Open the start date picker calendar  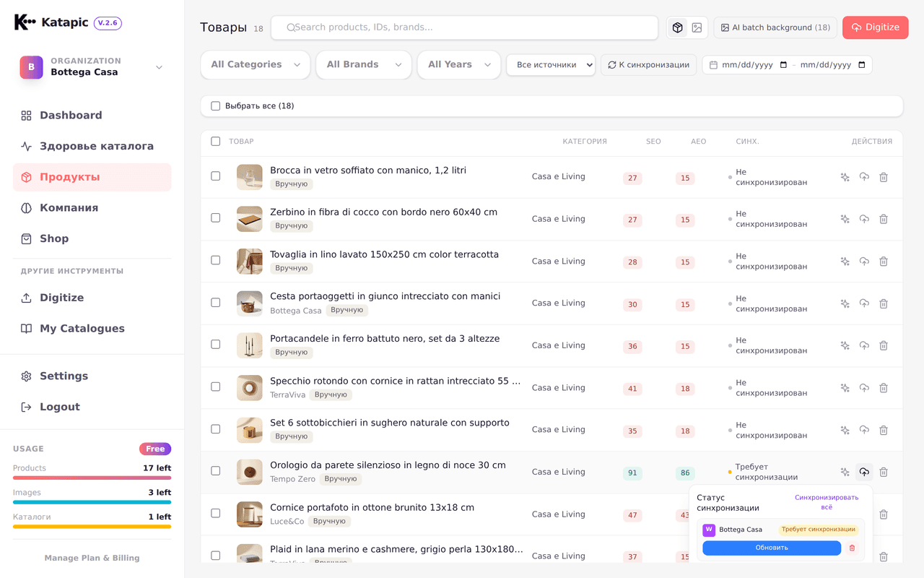pos(783,65)
